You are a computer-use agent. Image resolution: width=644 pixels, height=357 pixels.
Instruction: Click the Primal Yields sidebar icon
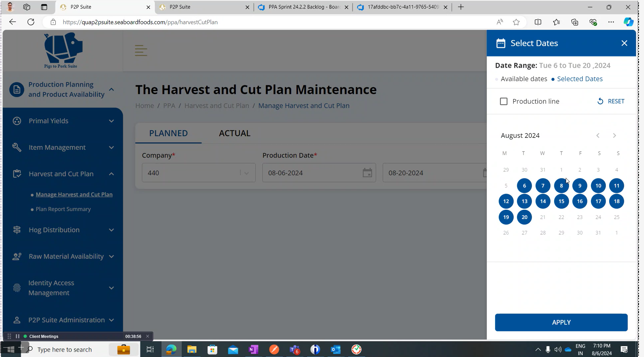click(x=17, y=121)
